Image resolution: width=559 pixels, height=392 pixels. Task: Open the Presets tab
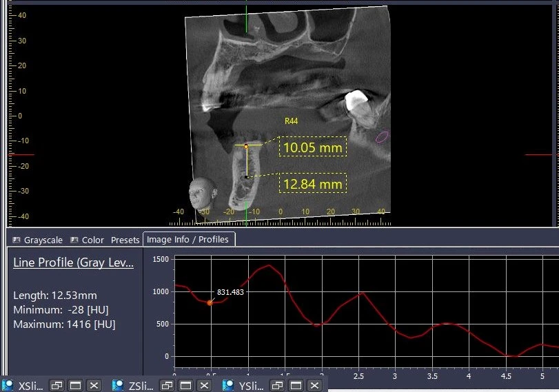click(x=125, y=240)
